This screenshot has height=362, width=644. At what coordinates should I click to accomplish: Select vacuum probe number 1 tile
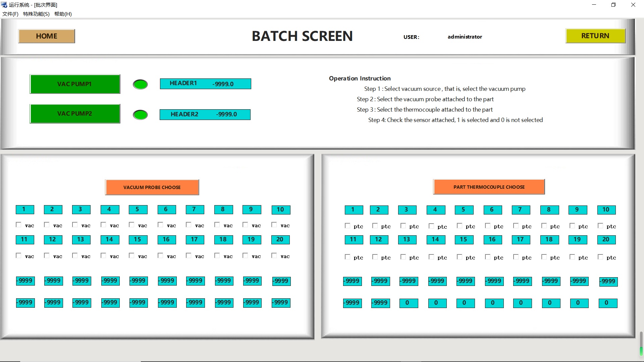click(25, 209)
